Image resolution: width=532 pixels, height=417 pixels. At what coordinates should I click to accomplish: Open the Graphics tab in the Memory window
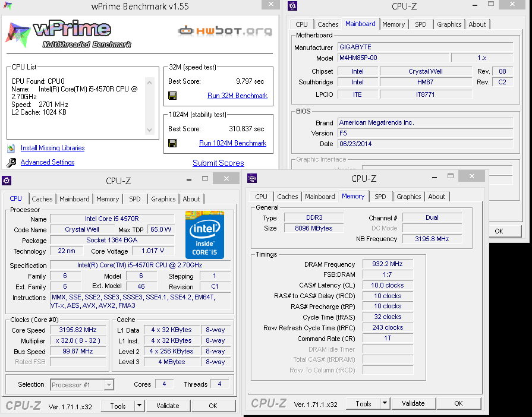tap(408, 197)
